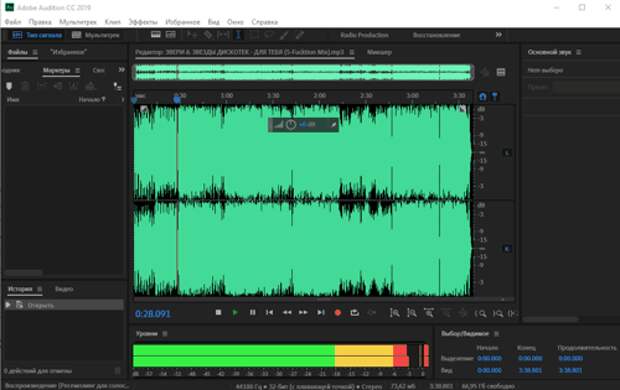This screenshot has width=620, height=390.
Task: Open the Уровни panel options menu
Action: pos(165,334)
